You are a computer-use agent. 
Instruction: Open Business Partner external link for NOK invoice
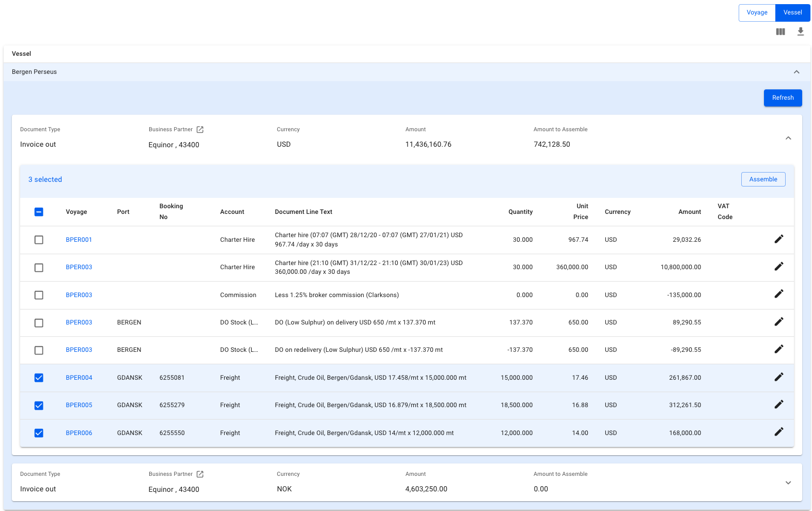pos(200,474)
